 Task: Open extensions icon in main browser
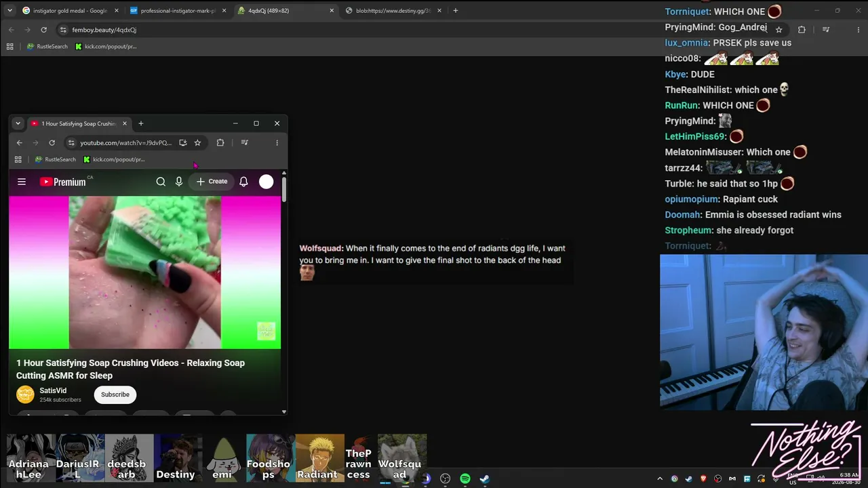click(x=802, y=30)
